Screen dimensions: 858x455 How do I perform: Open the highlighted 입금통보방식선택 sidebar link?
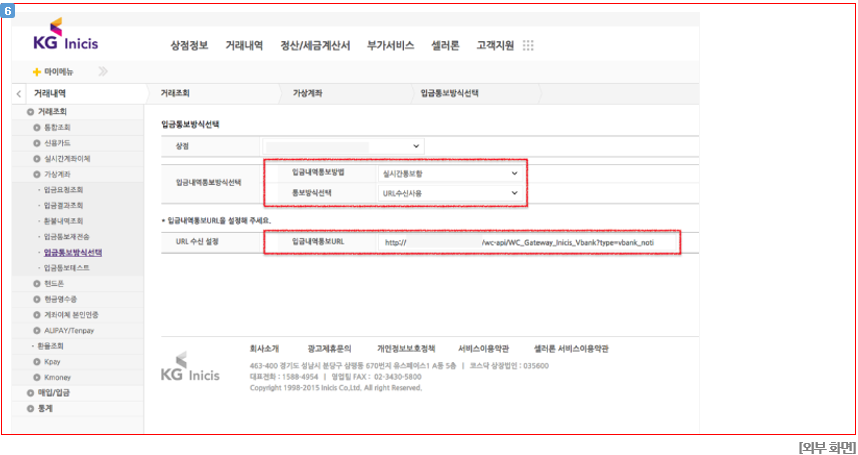tap(73, 253)
